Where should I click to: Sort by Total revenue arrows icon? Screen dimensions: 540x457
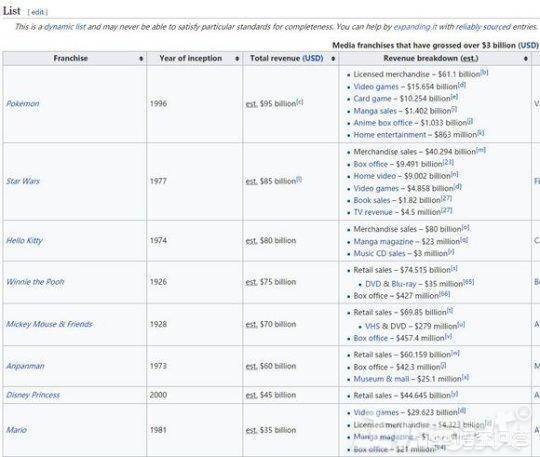point(333,59)
